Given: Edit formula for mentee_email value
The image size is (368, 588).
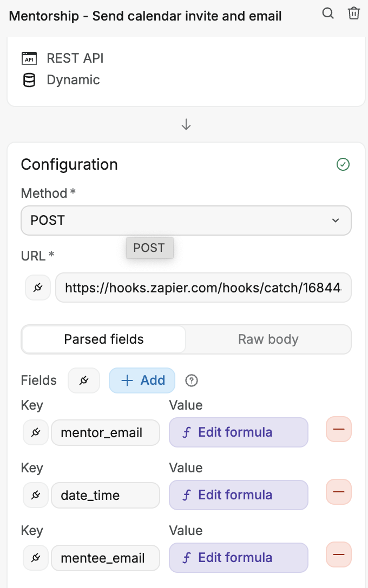Looking at the screenshot, I should [239, 558].
